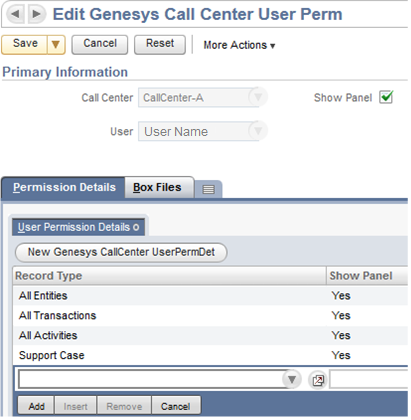Open the User dropdown arrow

[x=258, y=131]
